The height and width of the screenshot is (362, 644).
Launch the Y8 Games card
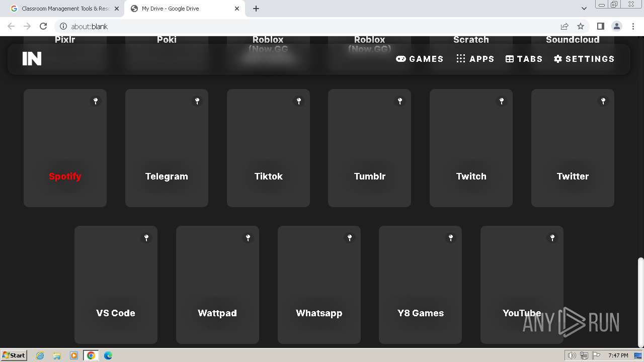pos(420,285)
